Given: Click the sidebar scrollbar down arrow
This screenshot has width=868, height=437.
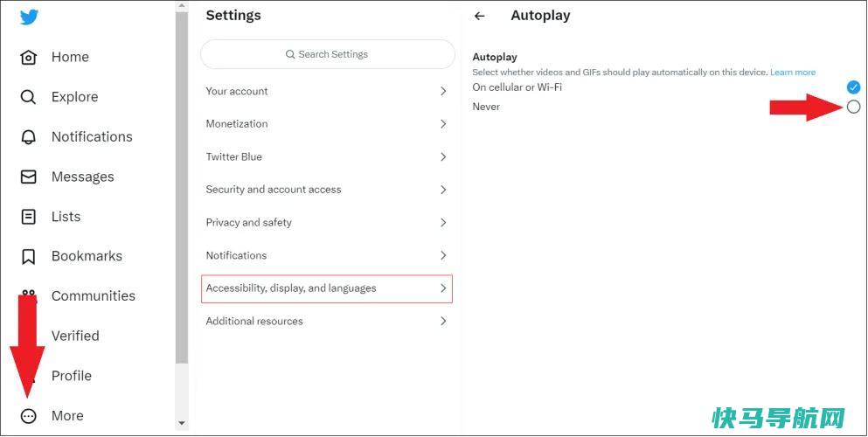Looking at the screenshot, I should click(x=182, y=423).
